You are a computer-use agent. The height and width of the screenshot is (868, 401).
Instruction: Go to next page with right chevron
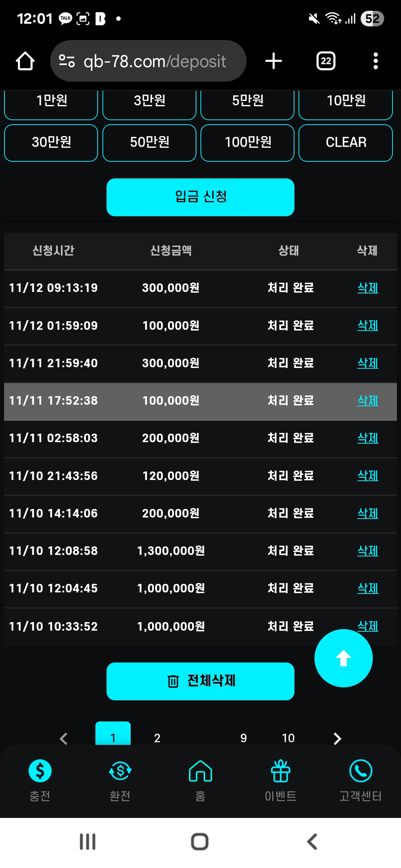337,738
